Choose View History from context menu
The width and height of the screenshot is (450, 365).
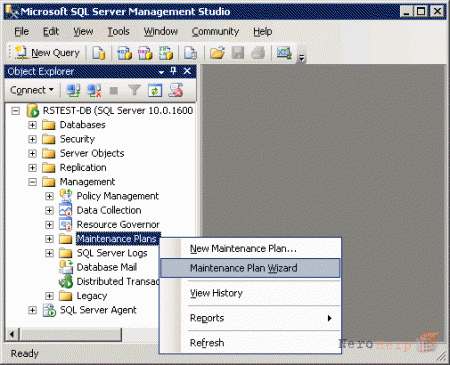tap(250, 293)
